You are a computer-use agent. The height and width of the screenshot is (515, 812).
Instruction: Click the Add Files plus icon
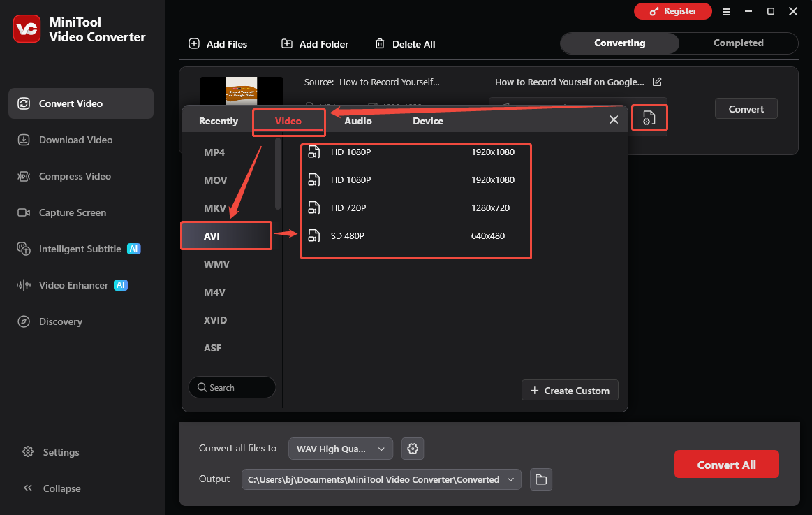pyautogui.click(x=194, y=43)
